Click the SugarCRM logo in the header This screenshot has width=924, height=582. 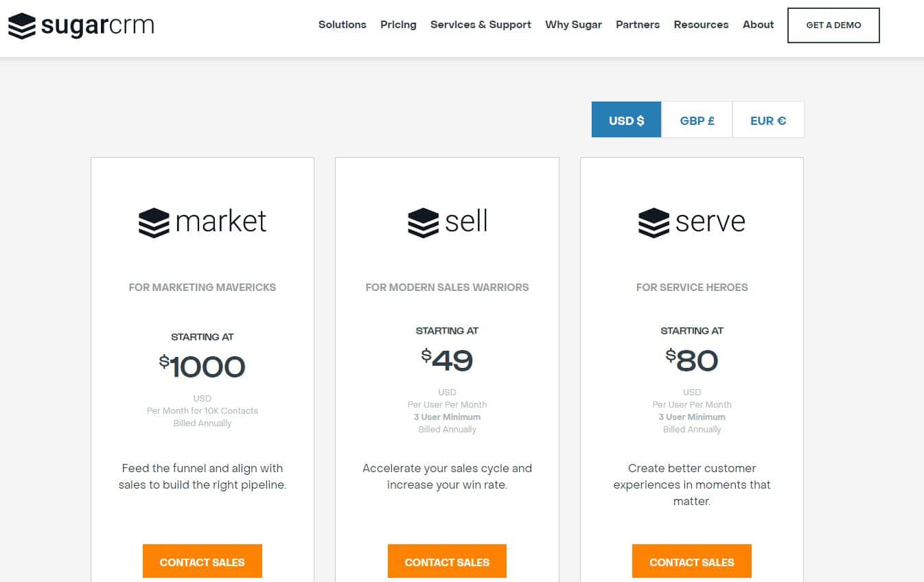(x=81, y=25)
